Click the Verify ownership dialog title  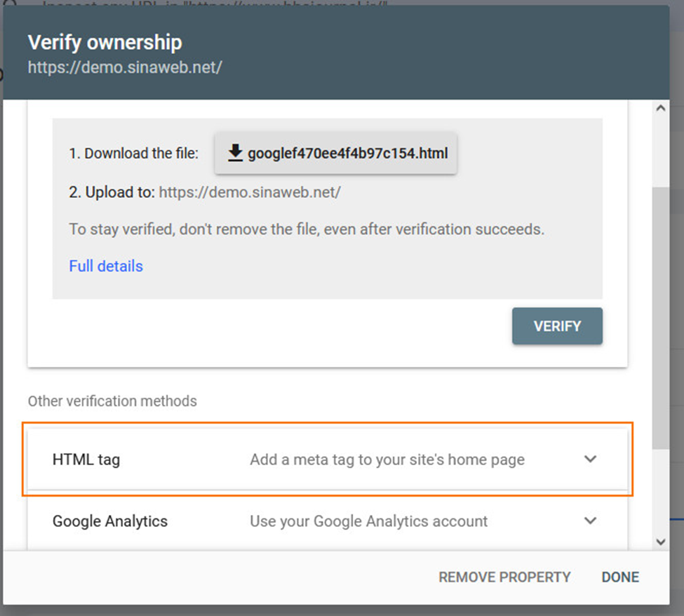[x=105, y=43]
